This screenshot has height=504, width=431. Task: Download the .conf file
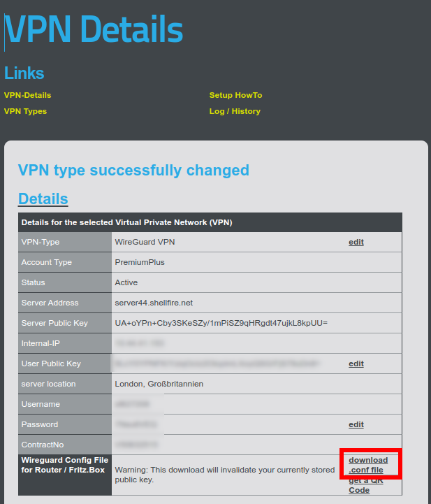point(368,465)
